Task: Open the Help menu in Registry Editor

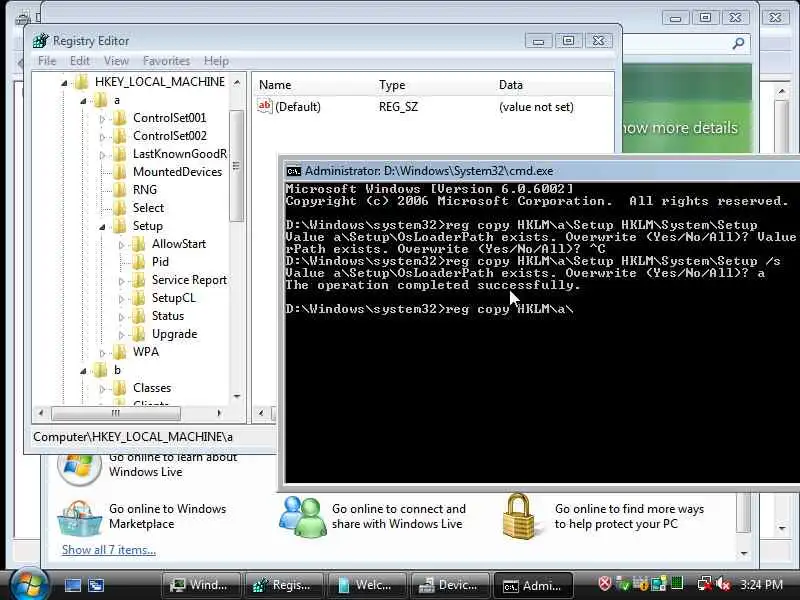Action: tap(216, 61)
